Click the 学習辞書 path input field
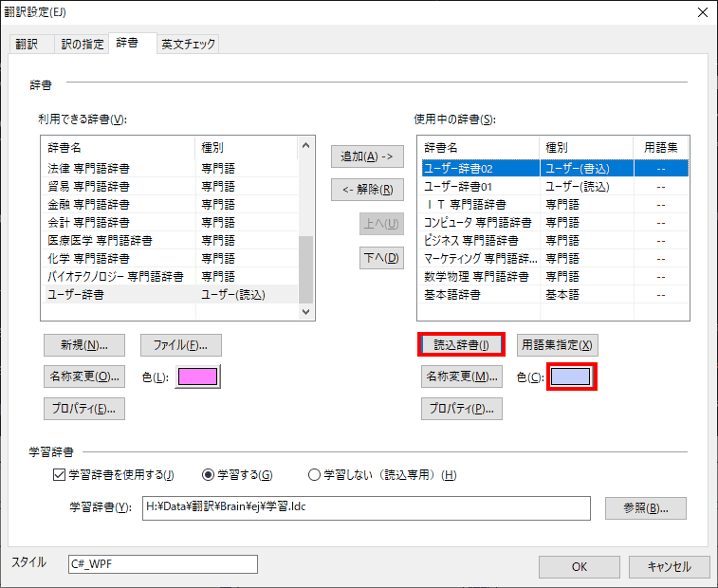The image size is (718, 588). click(366, 508)
